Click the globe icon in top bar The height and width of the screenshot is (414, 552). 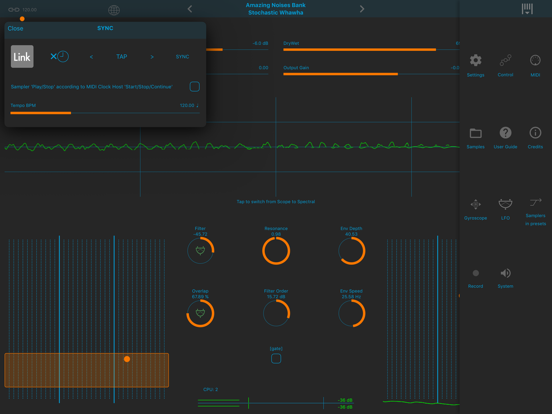coord(114,10)
